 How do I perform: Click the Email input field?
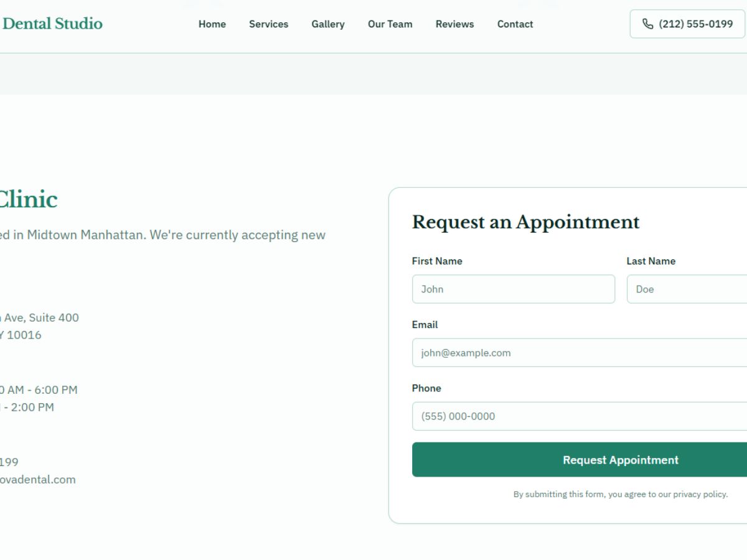click(x=580, y=353)
